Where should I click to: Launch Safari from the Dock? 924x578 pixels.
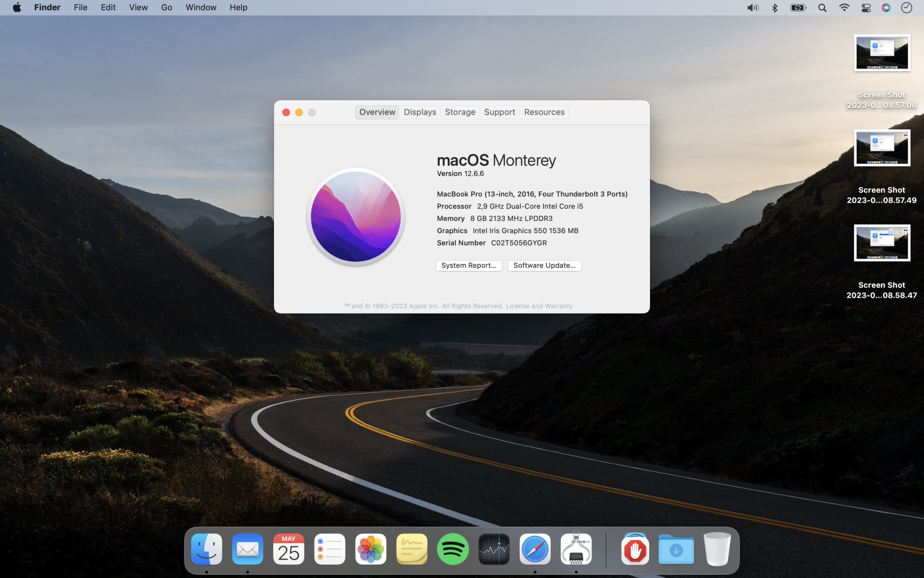(x=535, y=549)
